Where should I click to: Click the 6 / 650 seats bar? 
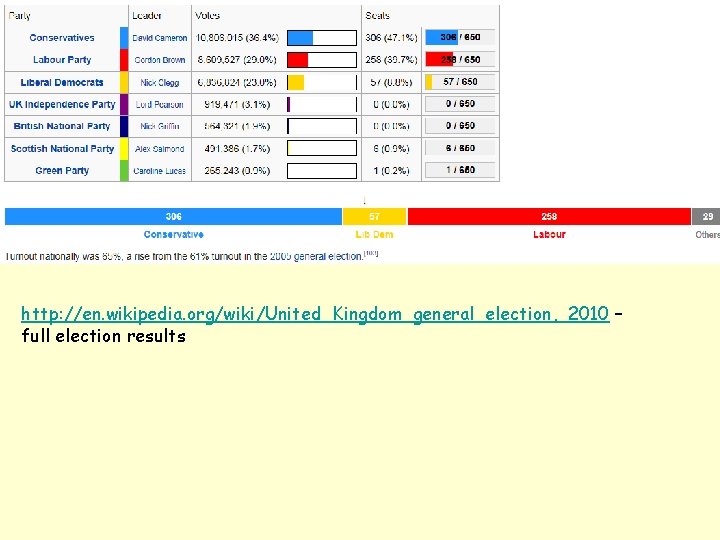(460, 148)
